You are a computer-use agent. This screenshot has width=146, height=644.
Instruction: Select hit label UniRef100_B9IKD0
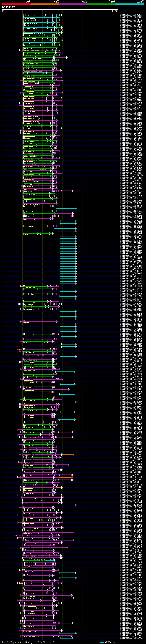click(x=131, y=65)
